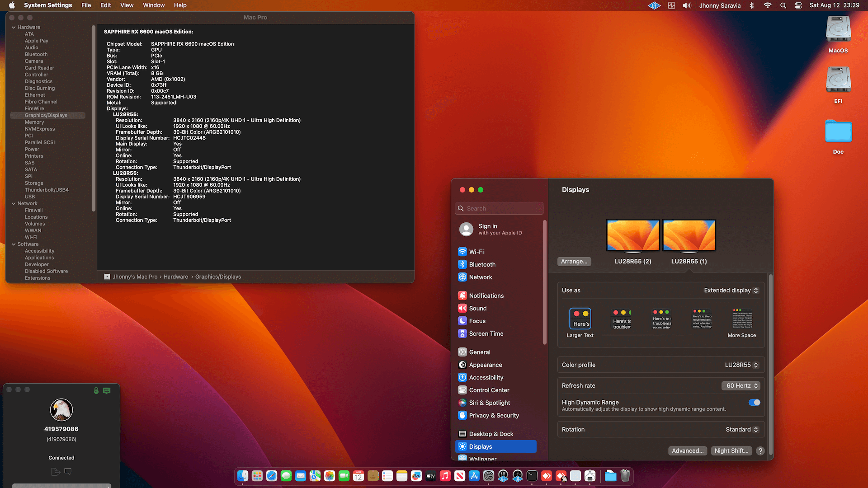Select NVMExpress in the Hardware list
Screen dimensions: 868x488
[x=40, y=129]
